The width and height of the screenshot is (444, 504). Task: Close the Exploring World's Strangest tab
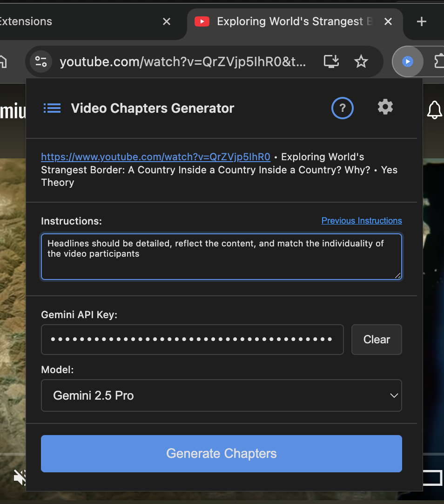388,21
